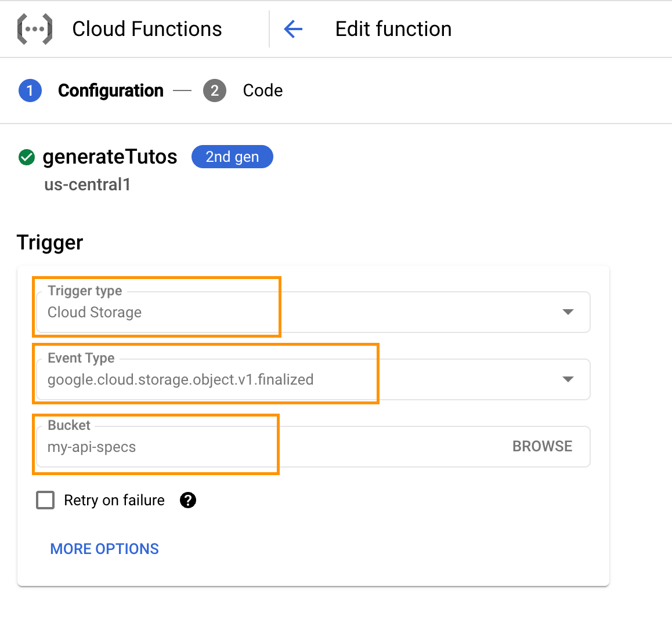Click the green check status icon
Image resolution: width=672 pixels, height=630 pixels.
pyautogui.click(x=27, y=157)
